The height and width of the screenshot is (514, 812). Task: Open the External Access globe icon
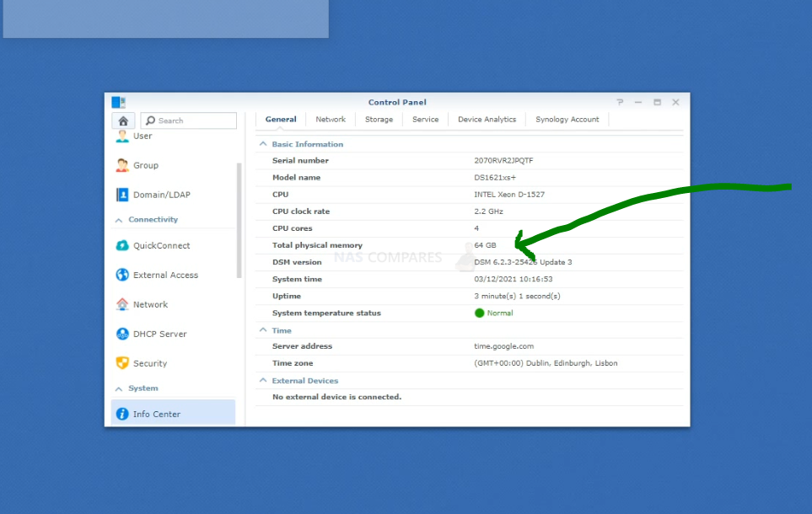click(122, 275)
